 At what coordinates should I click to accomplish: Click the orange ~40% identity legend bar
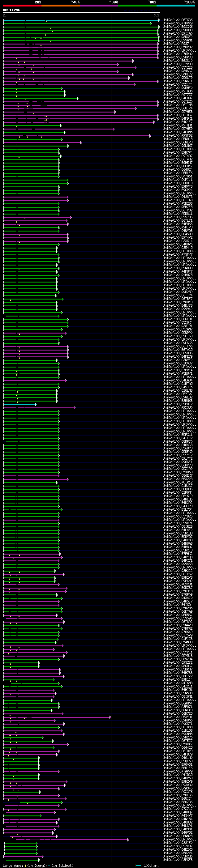pos(61,5)
